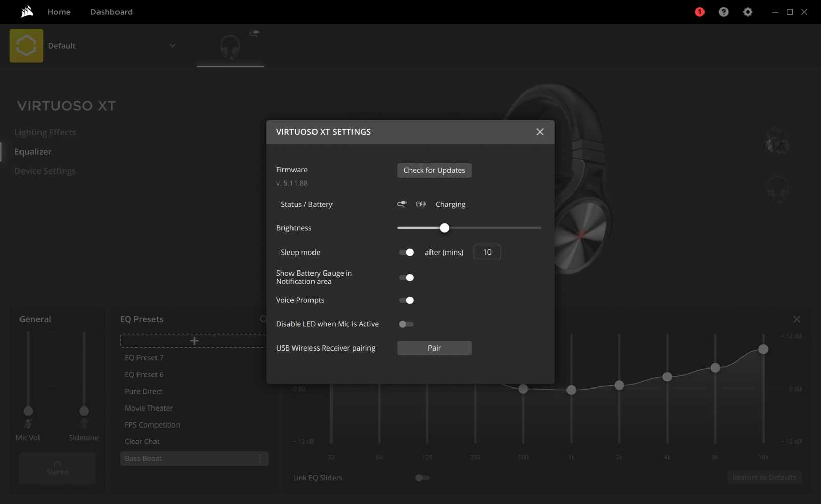Viewport: 821px width, 504px height.
Task: Select the upper headset view icon on right
Action: [777, 142]
